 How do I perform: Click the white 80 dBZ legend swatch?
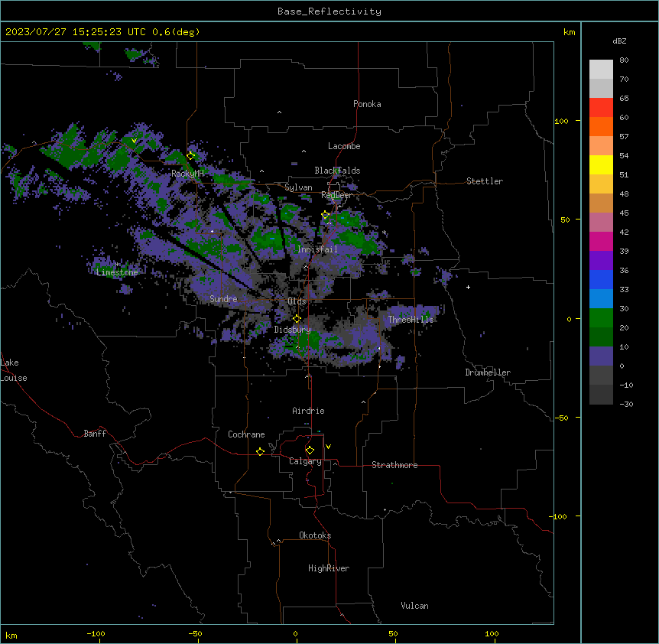coord(601,69)
